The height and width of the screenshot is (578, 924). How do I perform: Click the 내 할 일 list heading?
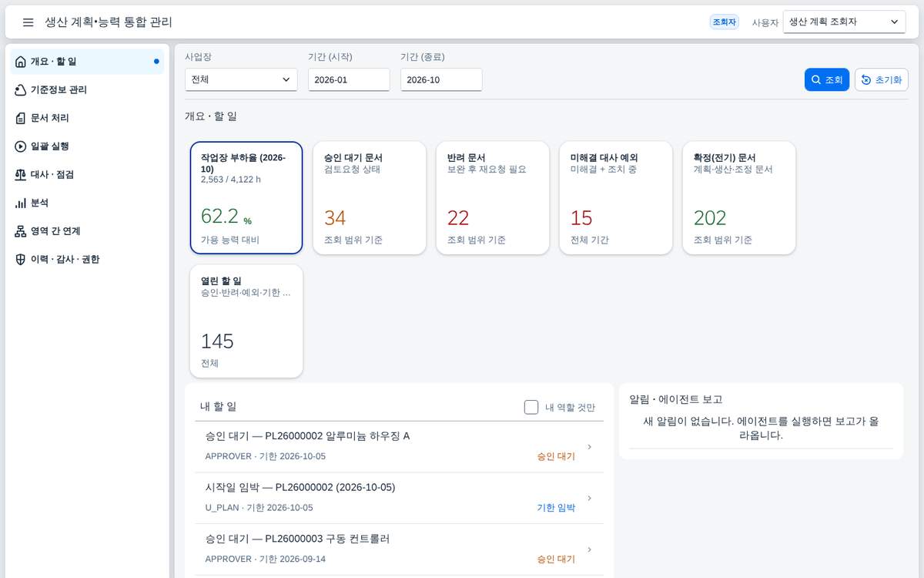pos(218,406)
